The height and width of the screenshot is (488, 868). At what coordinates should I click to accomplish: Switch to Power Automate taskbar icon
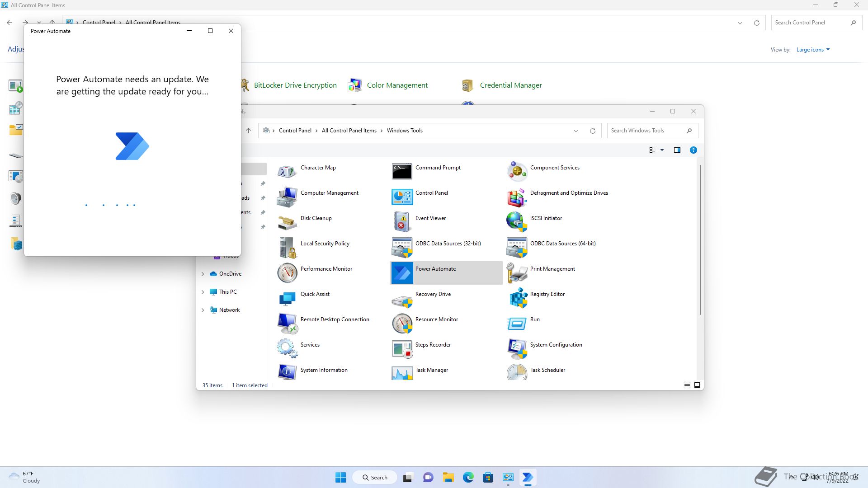[x=528, y=477]
